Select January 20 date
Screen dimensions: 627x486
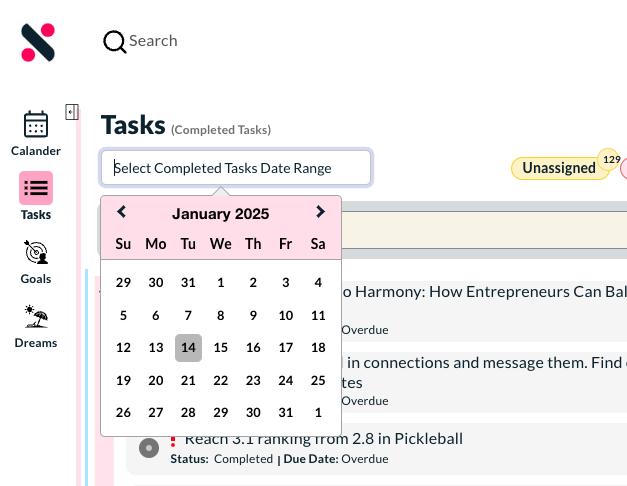[x=156, y=380]
